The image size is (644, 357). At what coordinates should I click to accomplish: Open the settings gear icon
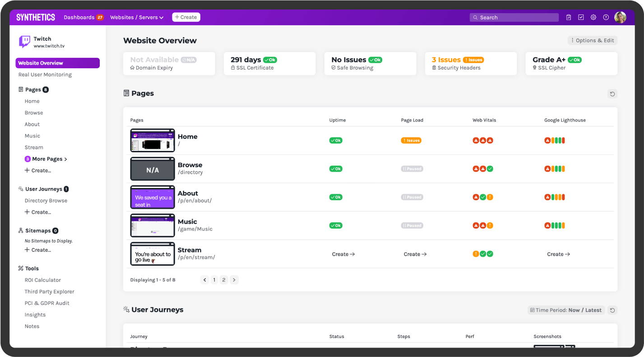pos(593,17)
